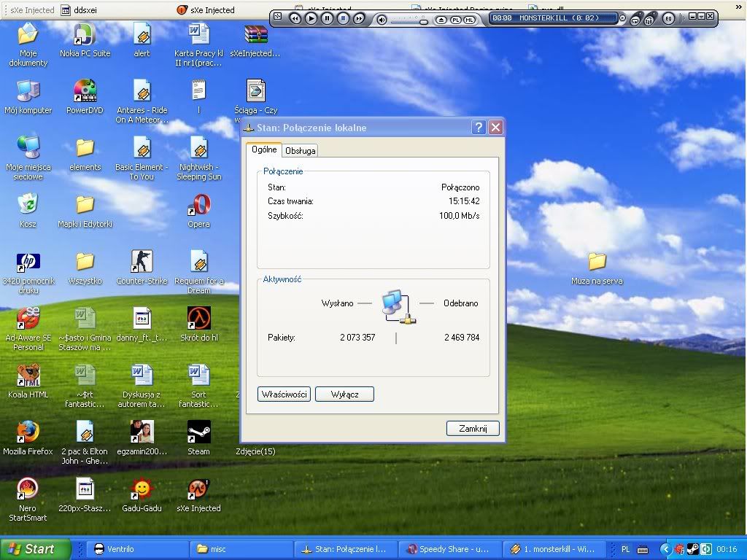The width and height of the screenshot is (747, 560).
Task: Click the Winamp play button
Action: (x=311, y=18)
